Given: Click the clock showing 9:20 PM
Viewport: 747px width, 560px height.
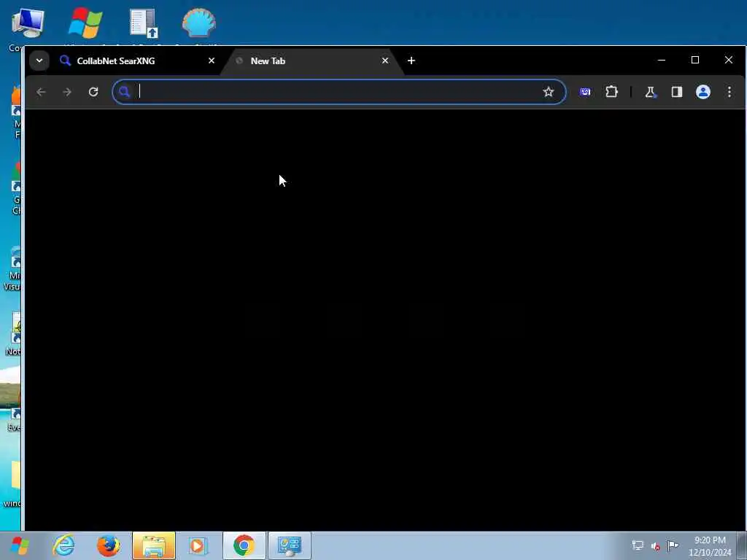Looking at the screenshot, I should pos(710,546).
